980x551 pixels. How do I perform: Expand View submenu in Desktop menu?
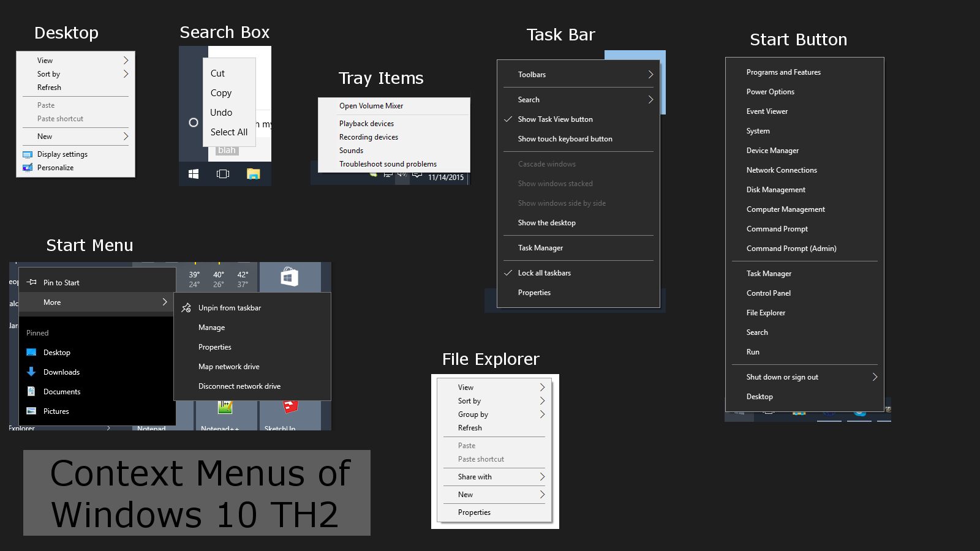(x=126, y=61)
